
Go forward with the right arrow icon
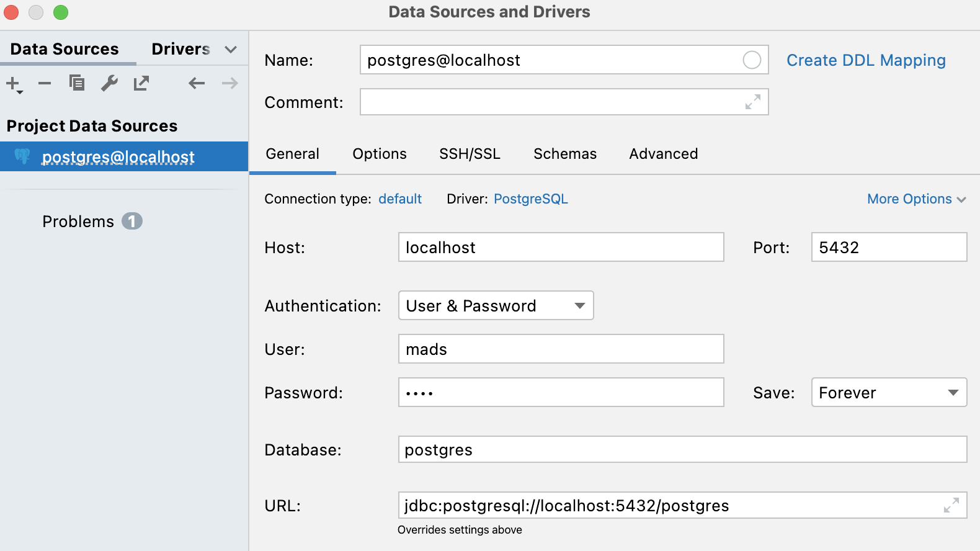pyautogui.click(x=230, y=83)
